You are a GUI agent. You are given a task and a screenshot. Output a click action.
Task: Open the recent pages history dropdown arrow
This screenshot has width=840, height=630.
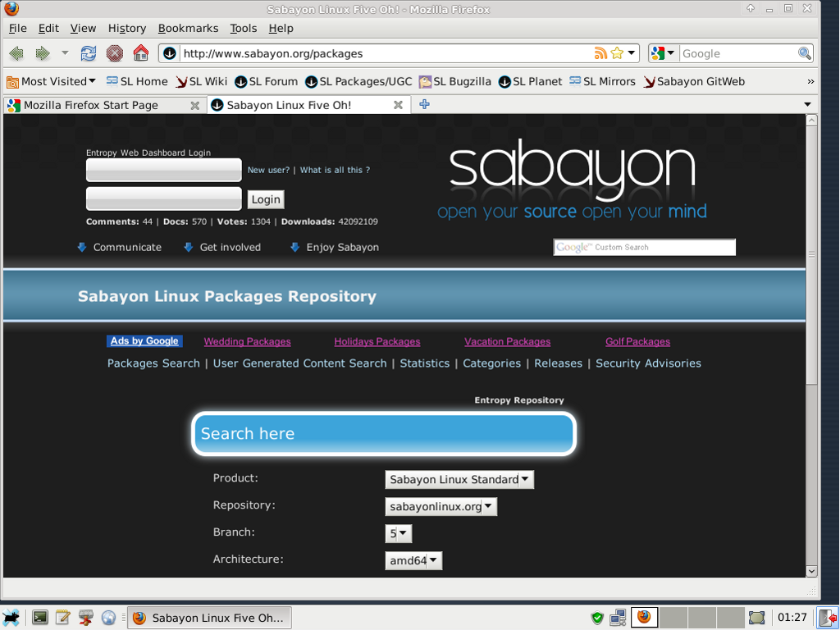tap(65, 53)
